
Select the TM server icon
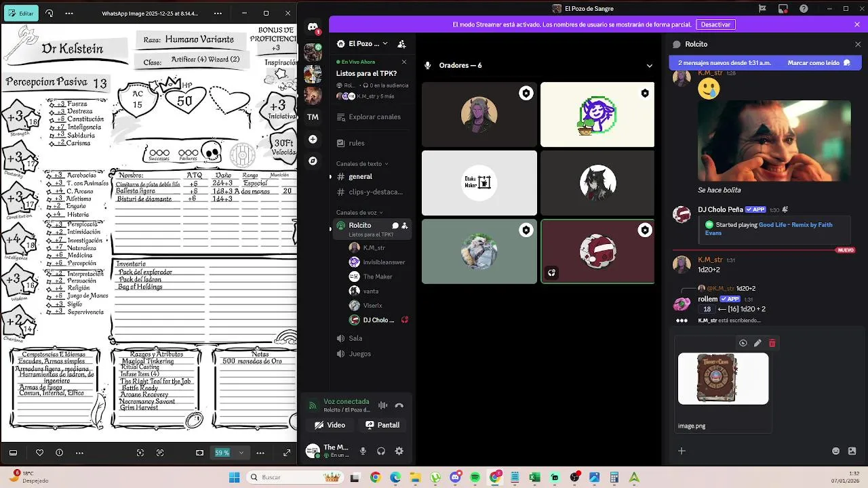[313, 117]
